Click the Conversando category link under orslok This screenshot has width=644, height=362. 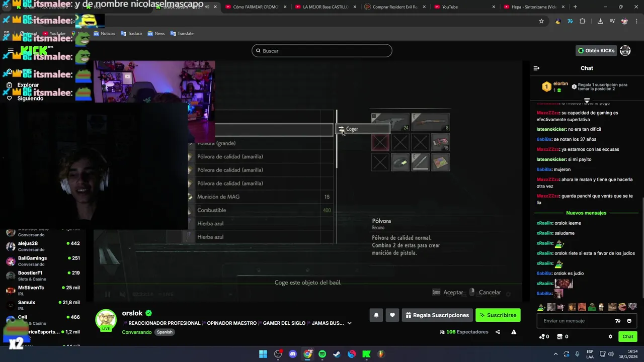136,332
